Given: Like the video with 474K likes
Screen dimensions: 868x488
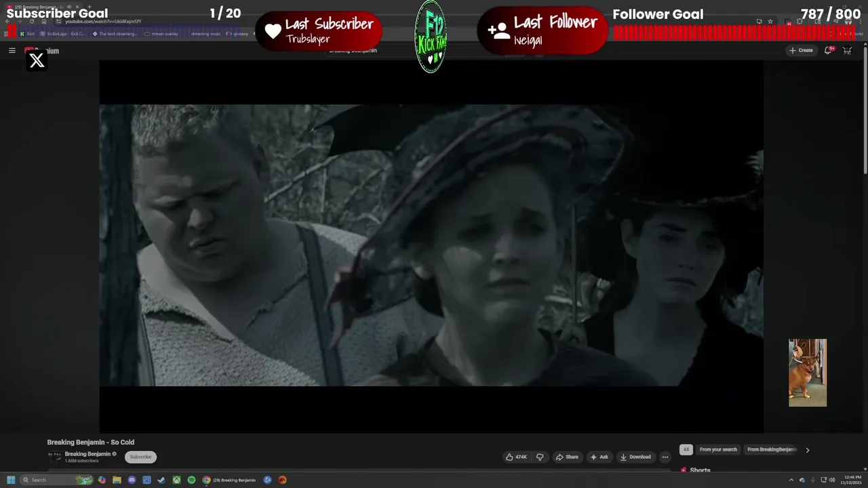Looking at the screenshot, I should pos(516,457).
